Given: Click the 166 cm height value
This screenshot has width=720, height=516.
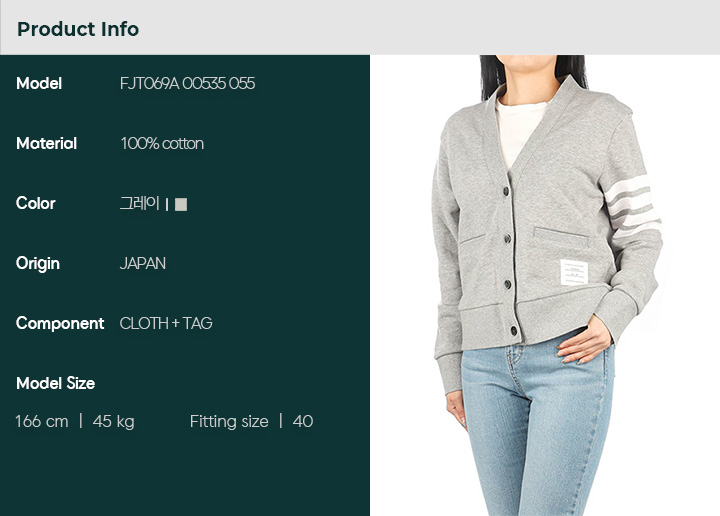Looking at the screenshot, I should pyautogui.click(x=42, y=421).
